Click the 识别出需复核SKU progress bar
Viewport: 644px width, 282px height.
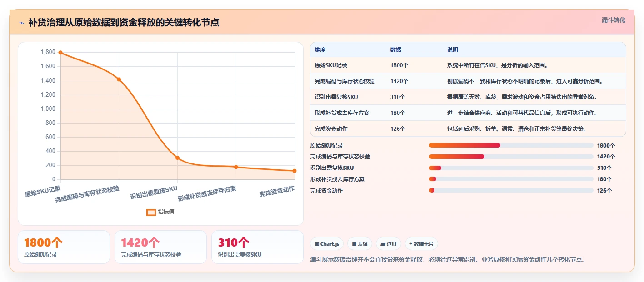tap(511, 168)
